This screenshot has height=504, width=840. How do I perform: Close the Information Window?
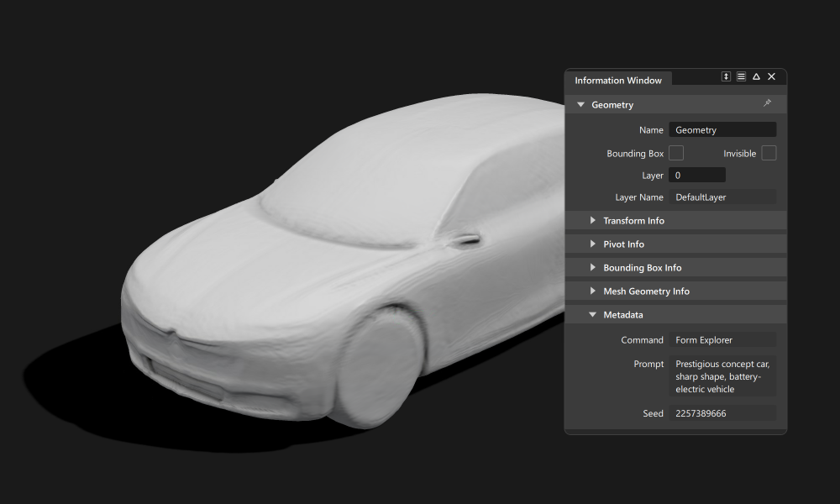[x=771, y=76]
